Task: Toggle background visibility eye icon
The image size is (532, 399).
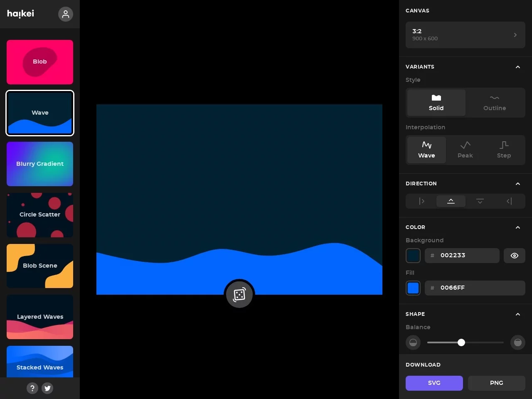Action: point(514,256)
